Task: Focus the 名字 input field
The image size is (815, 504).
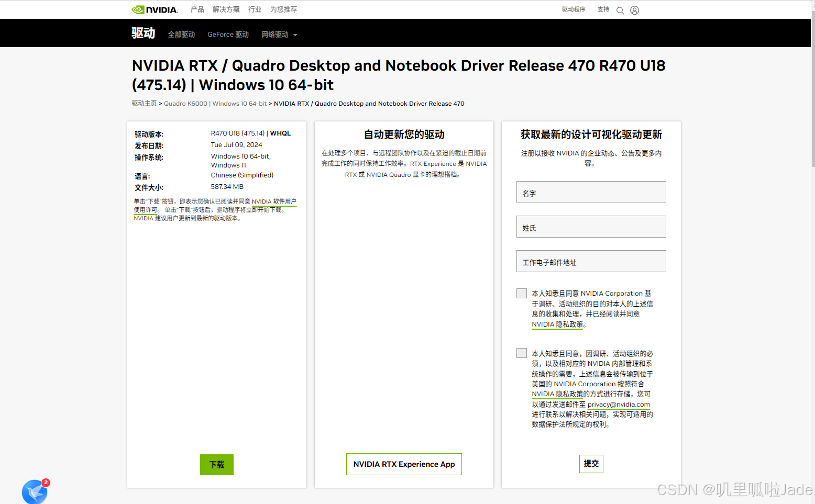Action: click(591, 192)
